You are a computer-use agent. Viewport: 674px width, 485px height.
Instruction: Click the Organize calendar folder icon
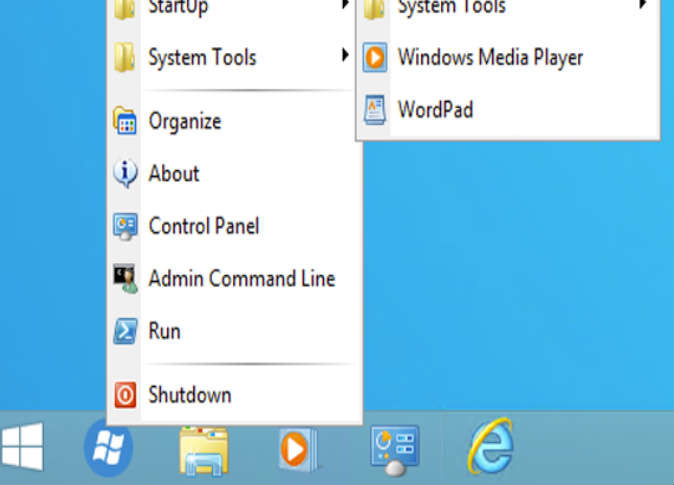(x=125, y=122)
